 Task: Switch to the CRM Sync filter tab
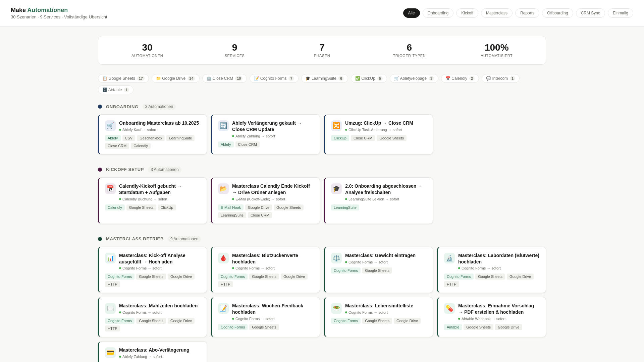[x=590, y=13]
